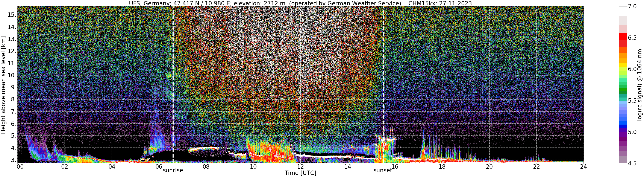Click the y-axis tick label '7.'
The width and height of the screenshot is (644, 177).
[13, 112]
